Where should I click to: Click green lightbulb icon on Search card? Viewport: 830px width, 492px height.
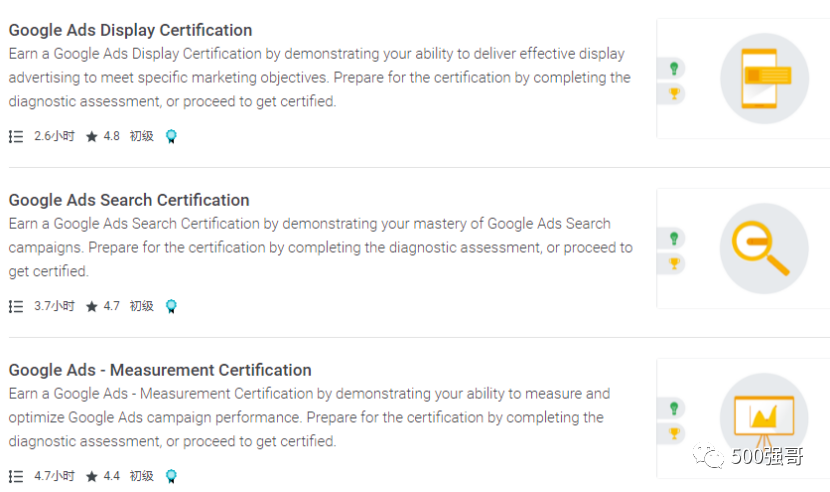coord(675,238)
